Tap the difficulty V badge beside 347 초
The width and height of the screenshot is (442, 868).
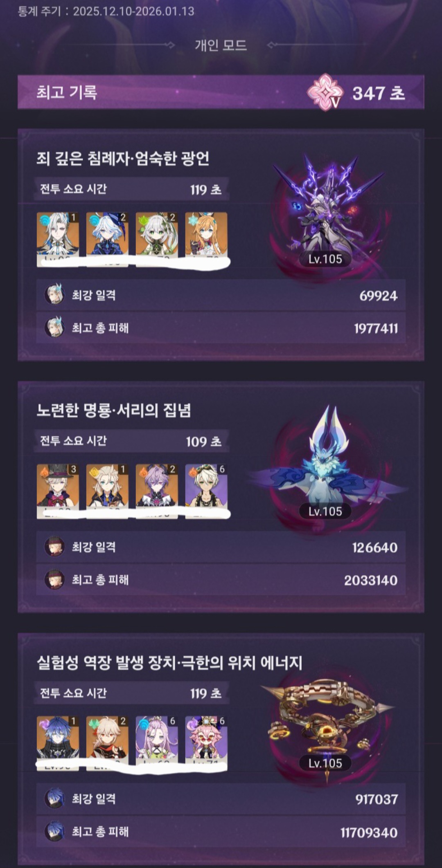tap(325, 92)
